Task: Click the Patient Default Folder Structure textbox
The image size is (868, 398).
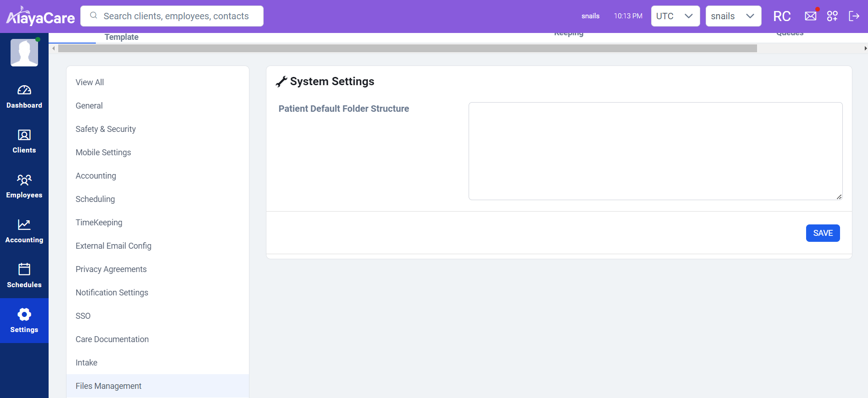Action: [655, 151]
